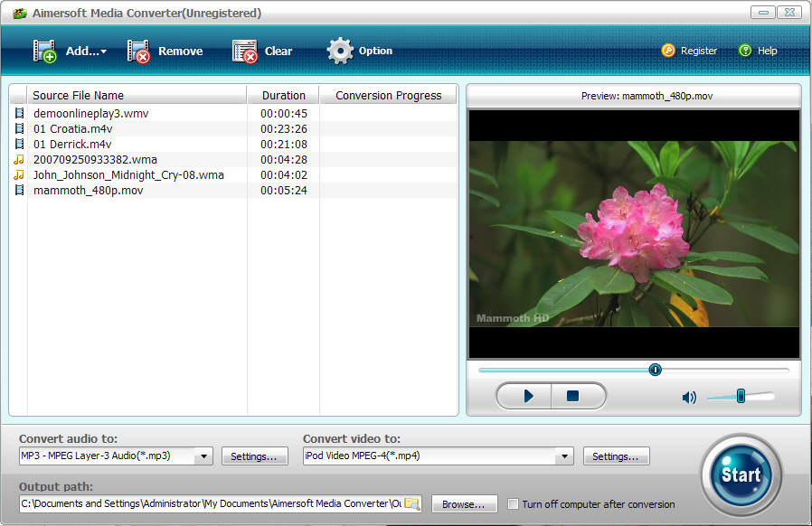Click the green Help question icon

coord(745,51)
